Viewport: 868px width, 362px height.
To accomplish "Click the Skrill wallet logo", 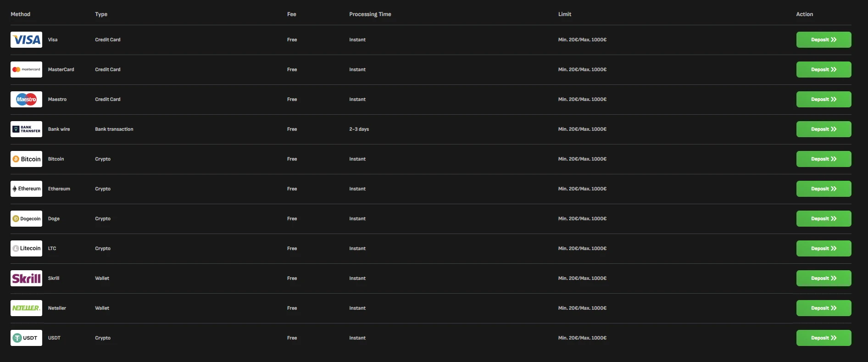I will point(26,278).
